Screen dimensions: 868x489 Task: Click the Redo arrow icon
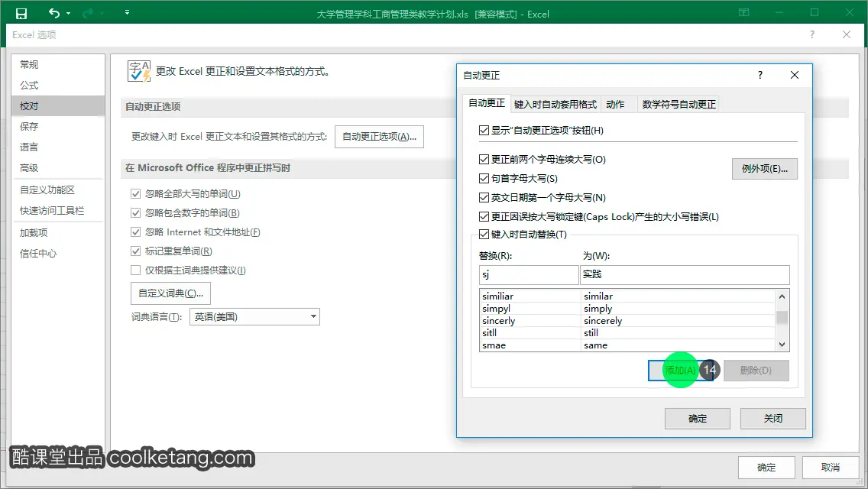tap(88, 13)
